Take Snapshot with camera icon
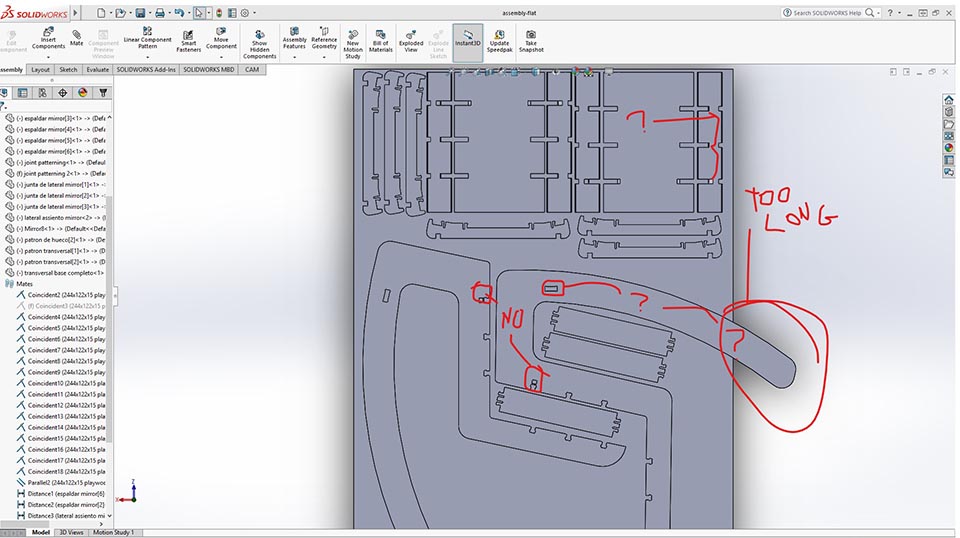The height and width of the screenshot is (538, 960). [531, 42]
